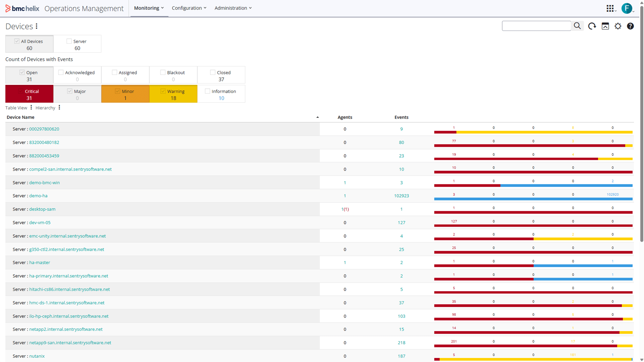Open the Administration menu
644x362 pixels.
tap(233, 8)
